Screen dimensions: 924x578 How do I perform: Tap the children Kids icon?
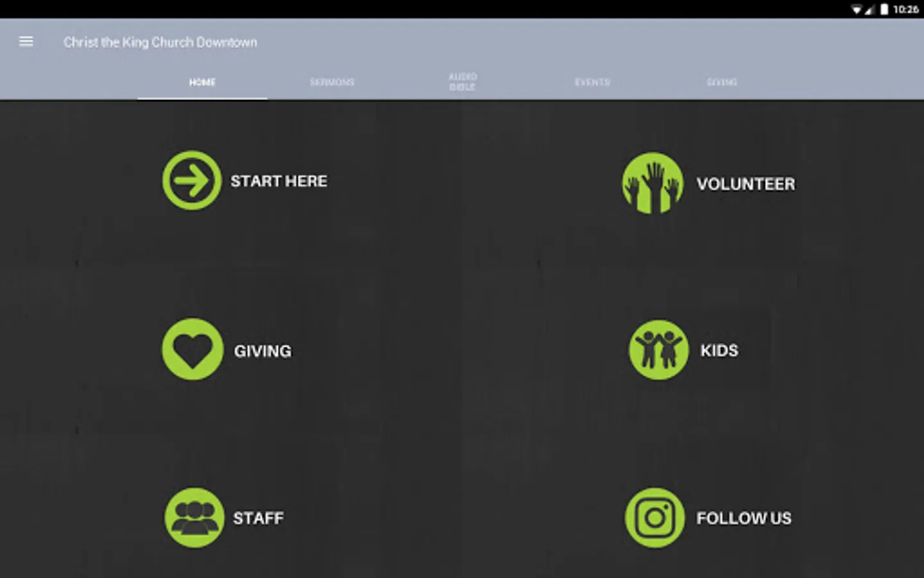(658, 350)
